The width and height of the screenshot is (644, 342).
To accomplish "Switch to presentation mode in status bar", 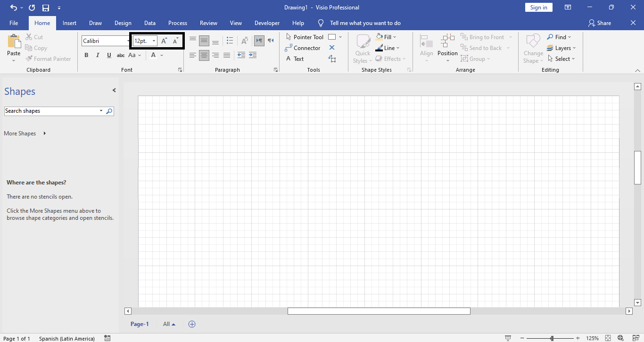I will click(508, 338).
